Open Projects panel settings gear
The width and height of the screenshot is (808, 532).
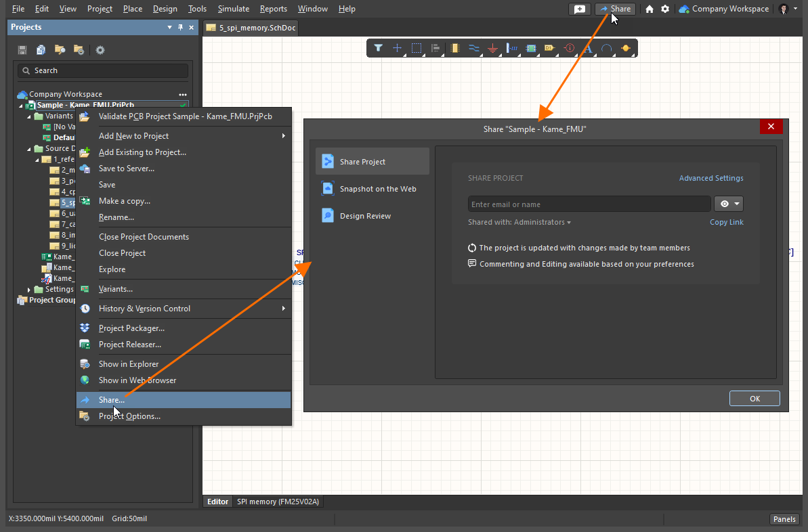point(100,50)
